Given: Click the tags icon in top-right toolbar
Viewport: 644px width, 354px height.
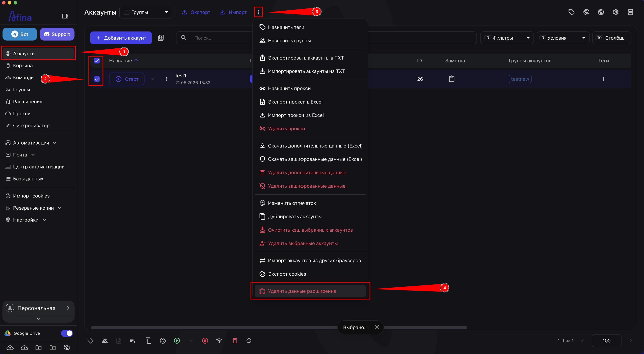Looking at the screenshot, I should (571, 12).
